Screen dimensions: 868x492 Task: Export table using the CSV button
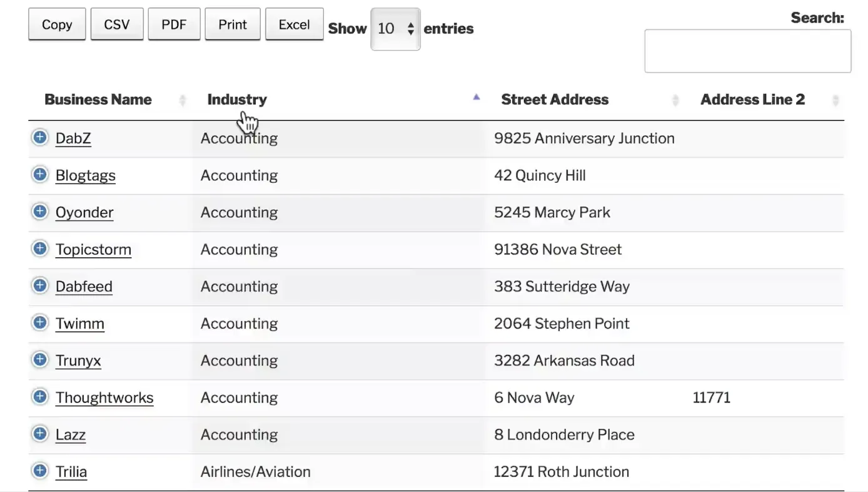(117, 24)
